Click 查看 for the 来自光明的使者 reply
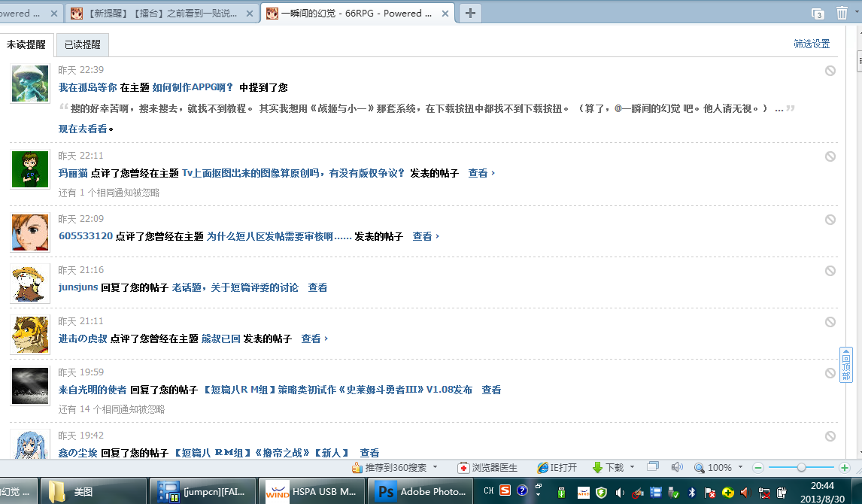Image resolution: width=862 pixels, height=504 pixels. 491,390
